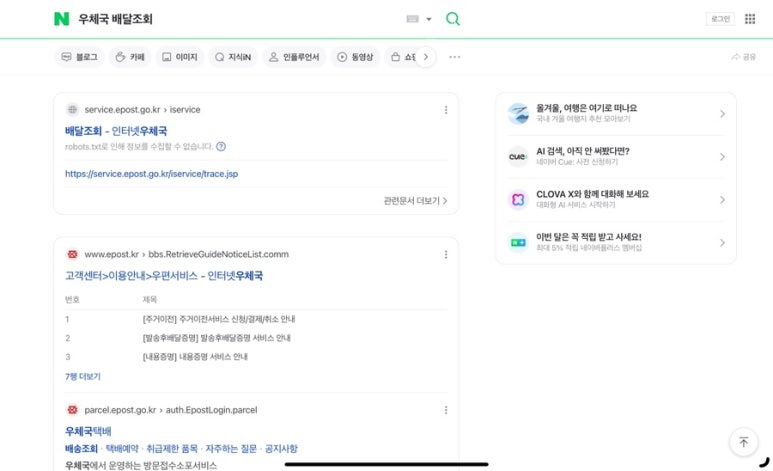Open options menu for service.epost.go.kr result

[x=446, y=109]
